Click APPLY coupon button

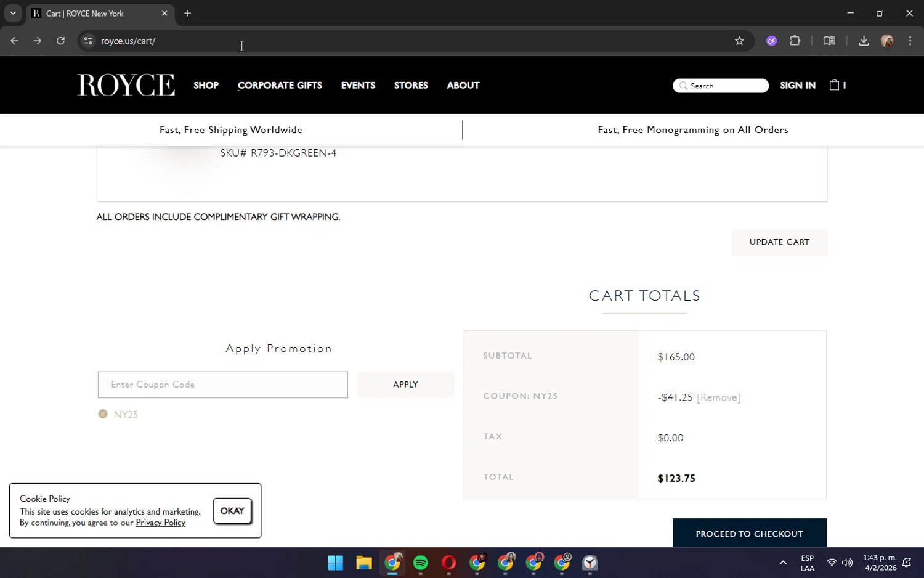[x=405, y=385]
